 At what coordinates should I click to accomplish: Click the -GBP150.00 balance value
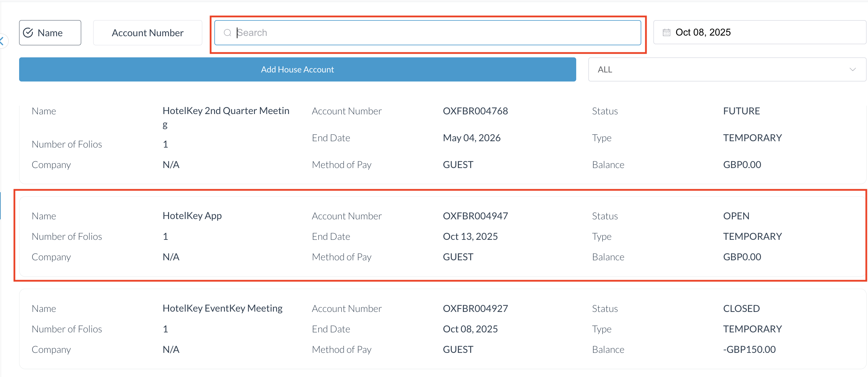[749, 349]
